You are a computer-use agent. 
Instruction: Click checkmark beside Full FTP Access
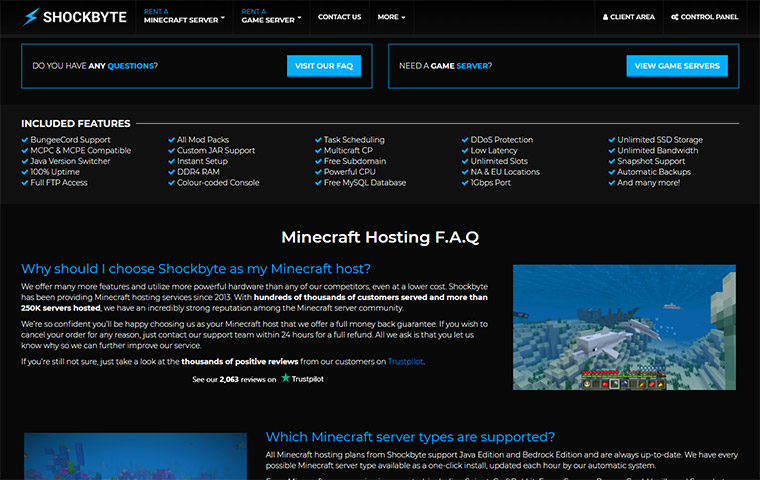click(25, 183)
